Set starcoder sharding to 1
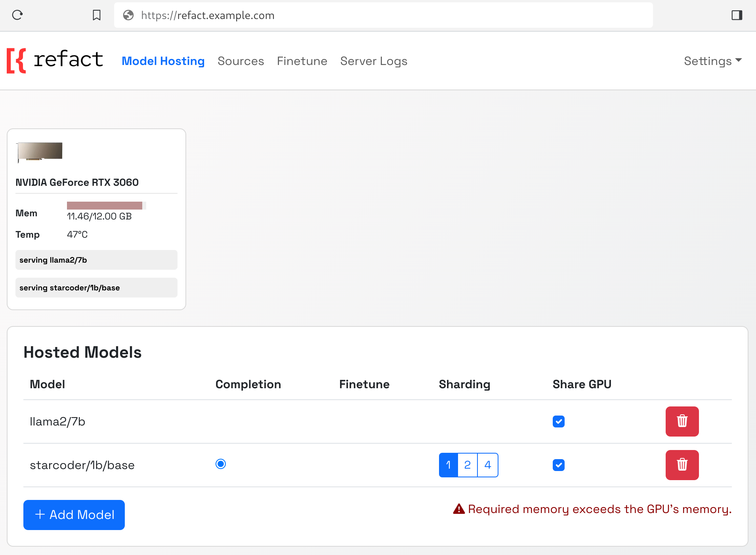The height and width of the screenshot is (555, 756). 449,465
